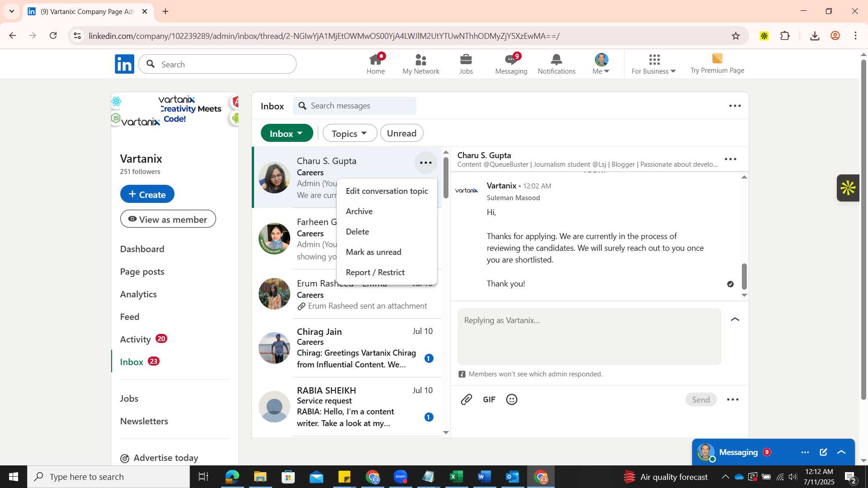
Task: Choose Archive from the context menu
Action: (387, 211)
